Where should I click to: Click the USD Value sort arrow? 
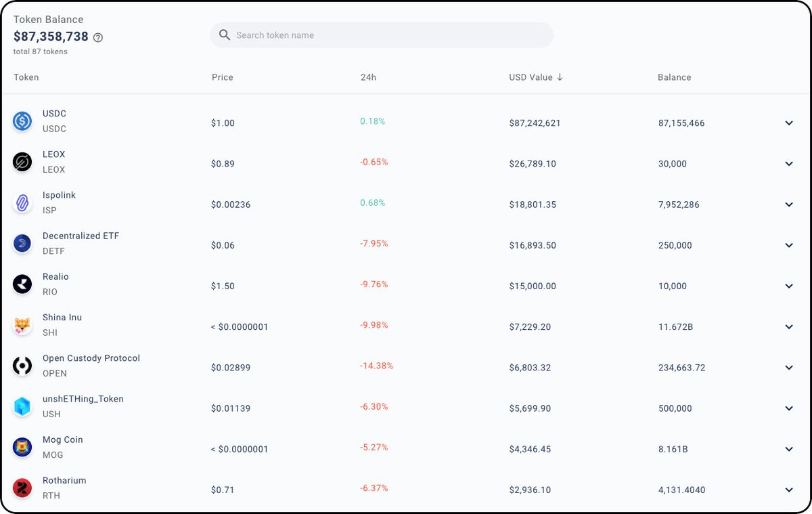click(x=560, y=77)
